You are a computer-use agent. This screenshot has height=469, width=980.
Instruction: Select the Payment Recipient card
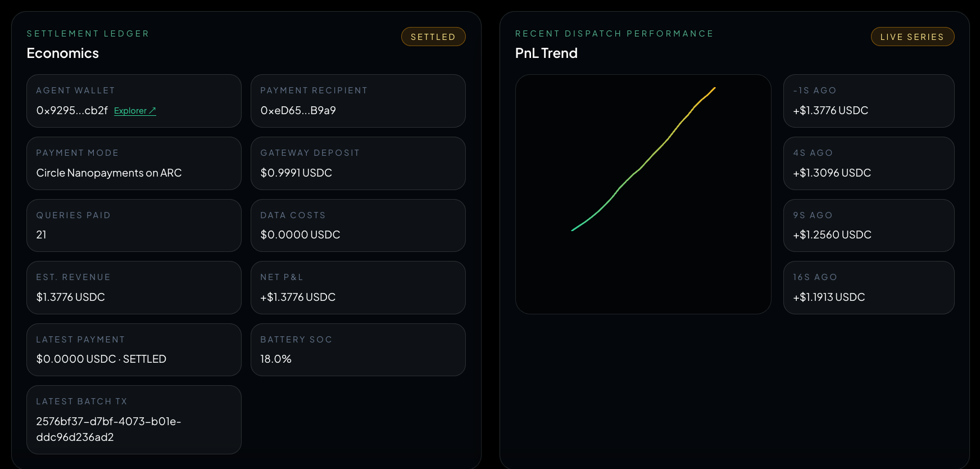[358, 101]
